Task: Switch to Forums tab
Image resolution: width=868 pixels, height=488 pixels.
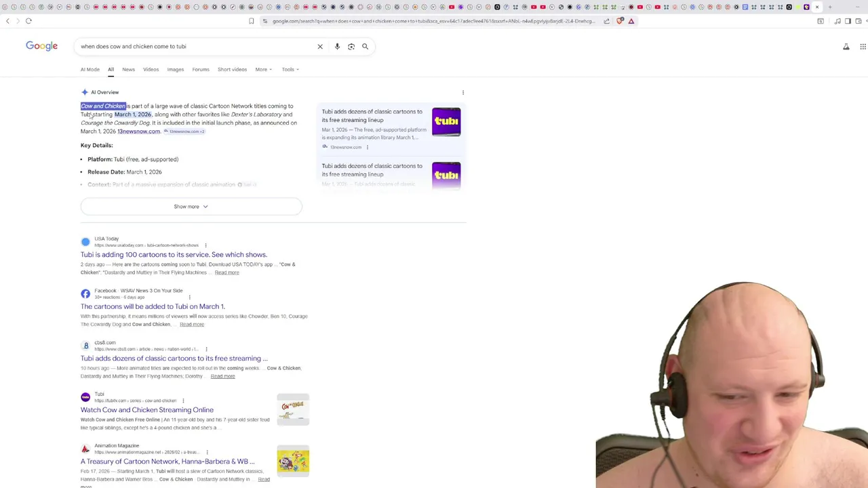Action: pos(201,69)
